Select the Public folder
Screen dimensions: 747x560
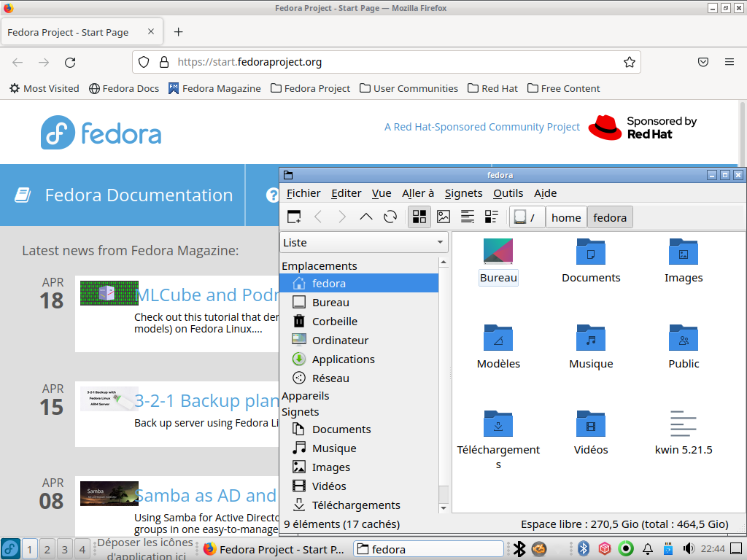coord(684,346)
